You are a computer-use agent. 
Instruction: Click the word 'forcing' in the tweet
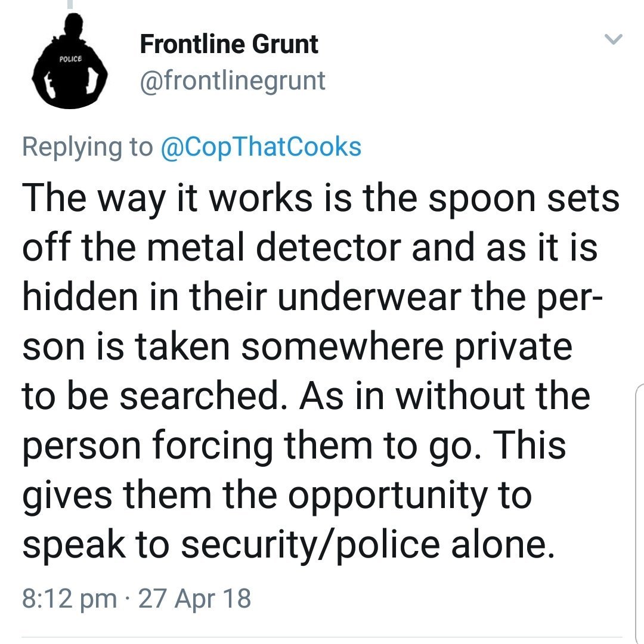pyautogui.click(x=239, y=445)
